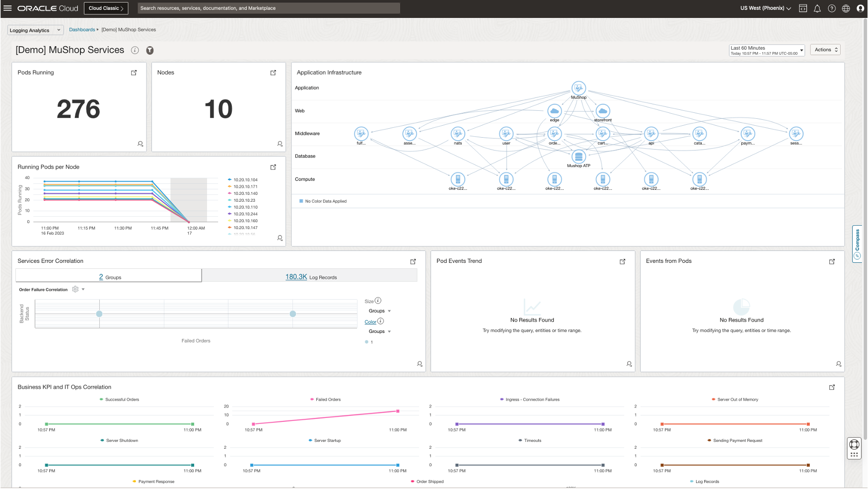Click the Color info icon
The image size is (868, 489).
(380, 321)
